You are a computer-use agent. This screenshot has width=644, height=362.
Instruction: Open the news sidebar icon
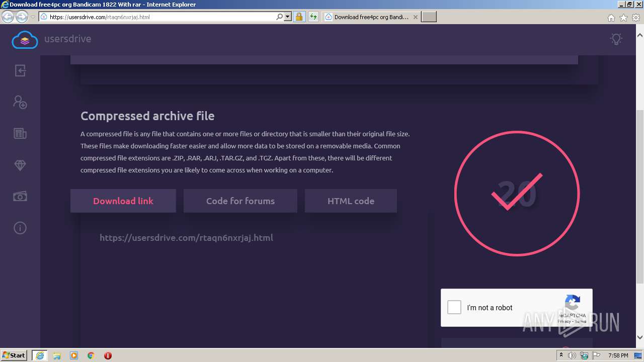20,133
